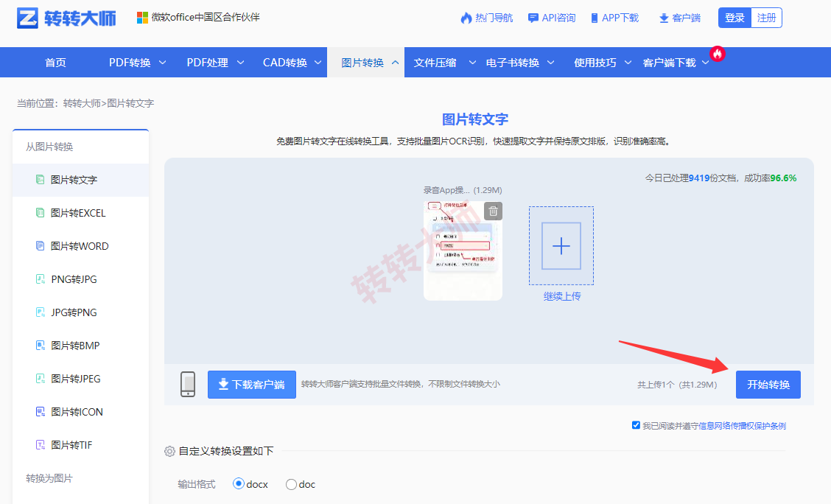Expand the CAD转换 dropdown arrow
Screen dimensions: 831x504
(x=318, y=63)
